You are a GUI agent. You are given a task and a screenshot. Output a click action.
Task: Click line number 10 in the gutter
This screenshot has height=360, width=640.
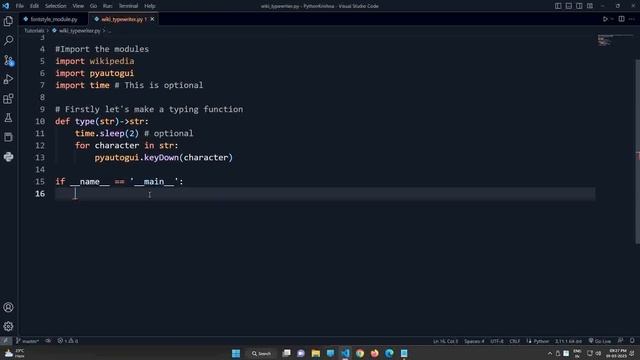40,121
